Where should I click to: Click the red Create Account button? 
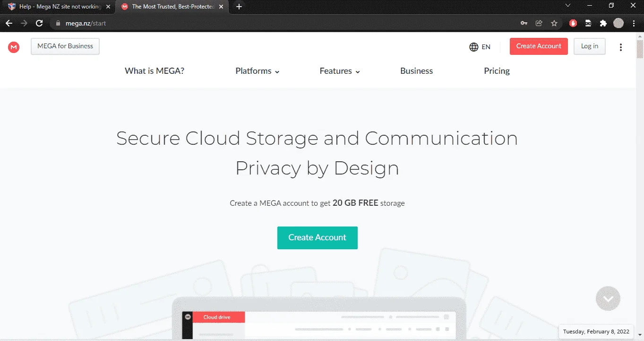539,46
